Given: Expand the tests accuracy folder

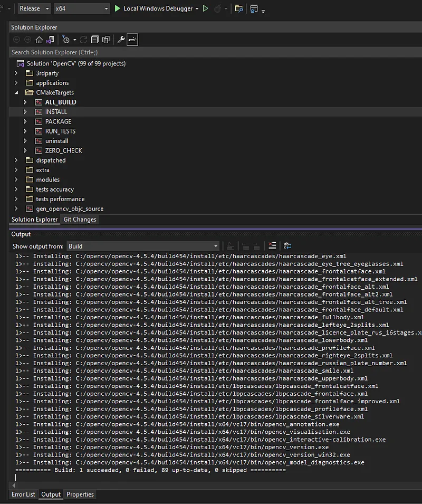Looking at the screenshot, I should (x=16, y=189).
